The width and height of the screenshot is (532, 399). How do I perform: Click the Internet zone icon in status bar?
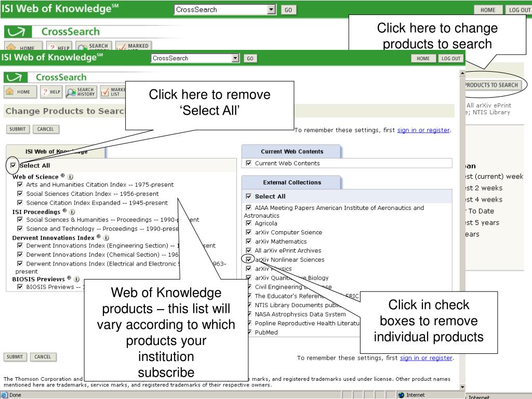click(402, 395)
